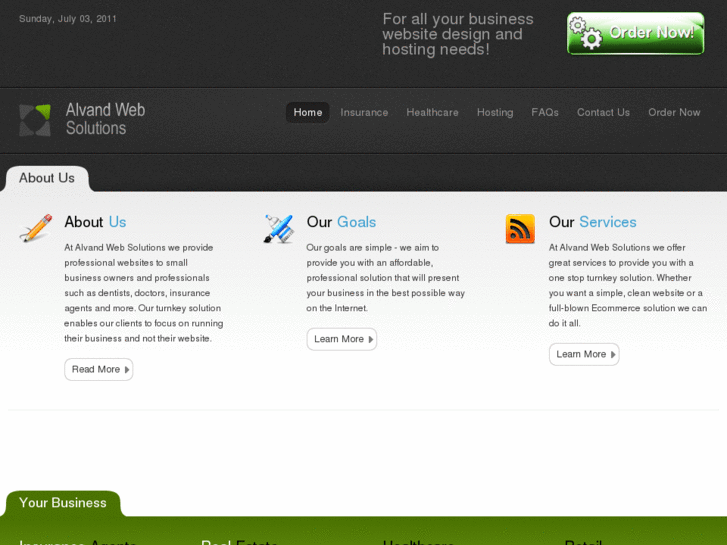Screen dimensions: 727x545
Task: Navigate to Contact Us
Action: click(x=603, y=112)
